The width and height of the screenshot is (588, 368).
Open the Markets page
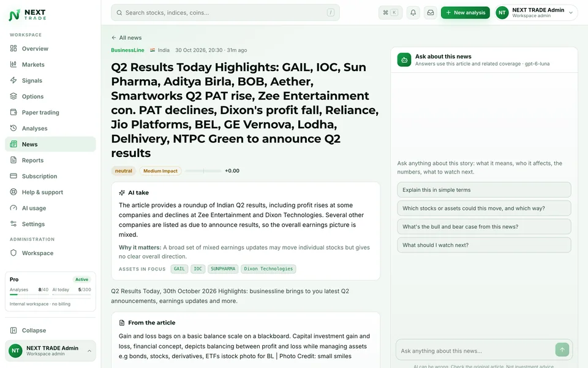point(50,64)
